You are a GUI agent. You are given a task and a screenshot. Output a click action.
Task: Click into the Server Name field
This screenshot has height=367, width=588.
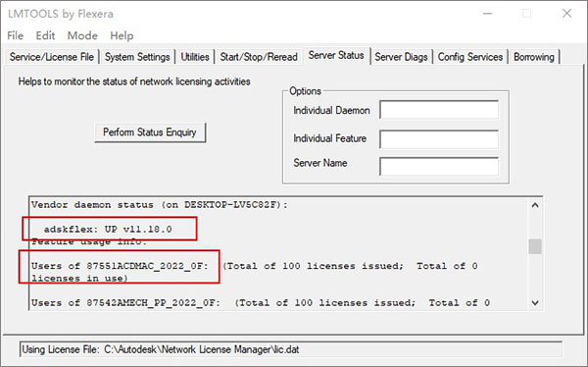439,167
